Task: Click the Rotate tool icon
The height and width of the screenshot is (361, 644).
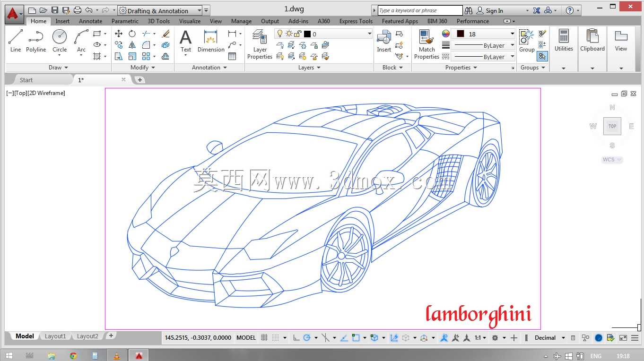Action: (132, 34)
